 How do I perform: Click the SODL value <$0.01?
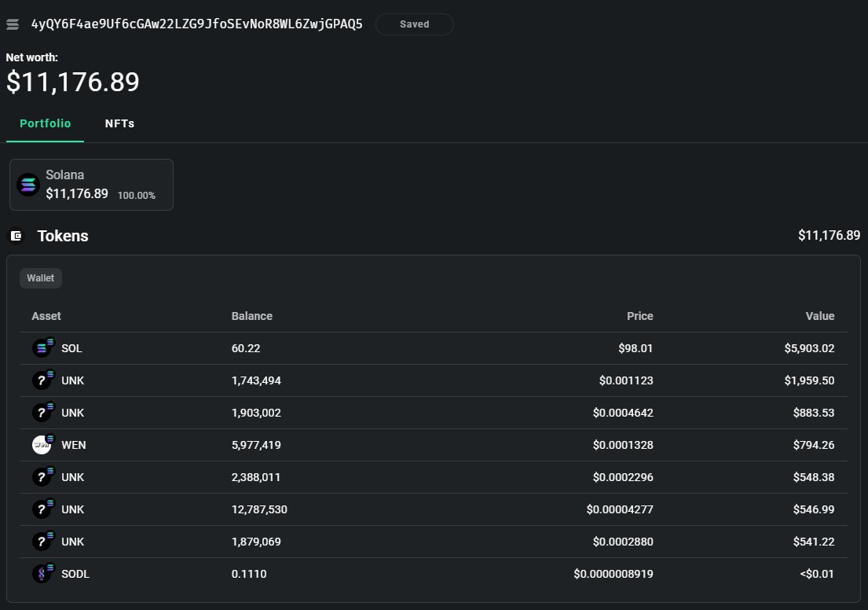pos(817,574)
